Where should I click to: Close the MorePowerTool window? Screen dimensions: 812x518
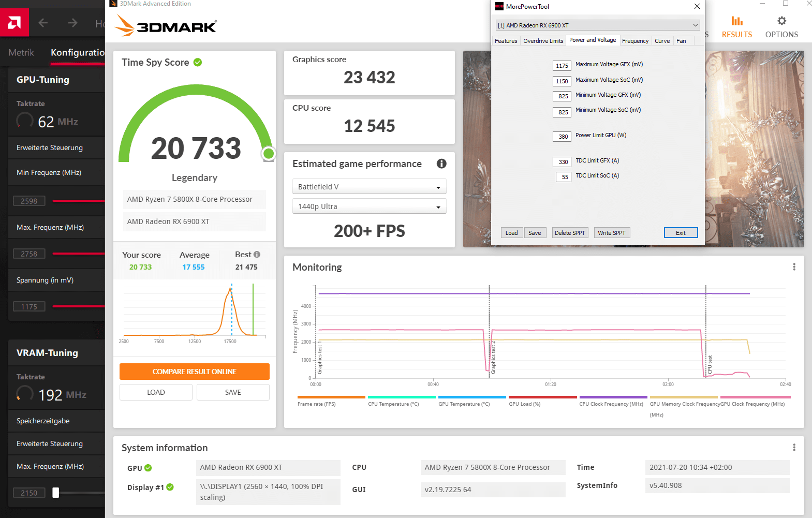pyautogui.click(x=697, y=6)
